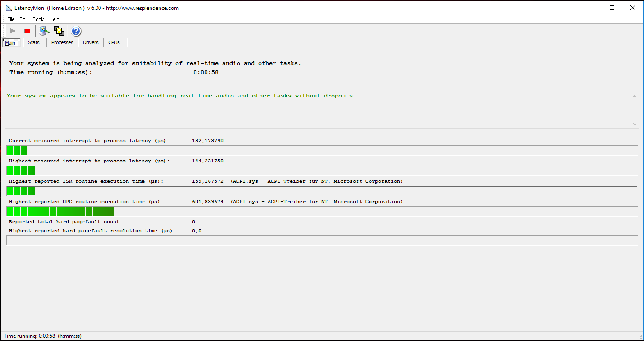
Task: Click the DPC routine execution time bar
Action: pos(322,212)
